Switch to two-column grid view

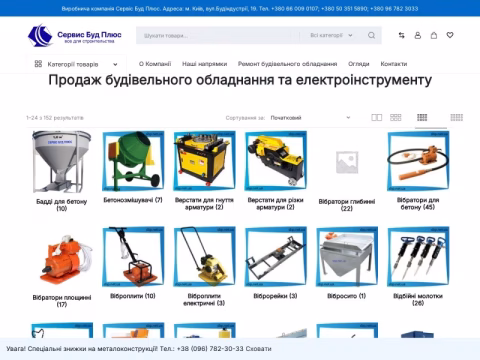pyautogui.click(x=377, y=117)
